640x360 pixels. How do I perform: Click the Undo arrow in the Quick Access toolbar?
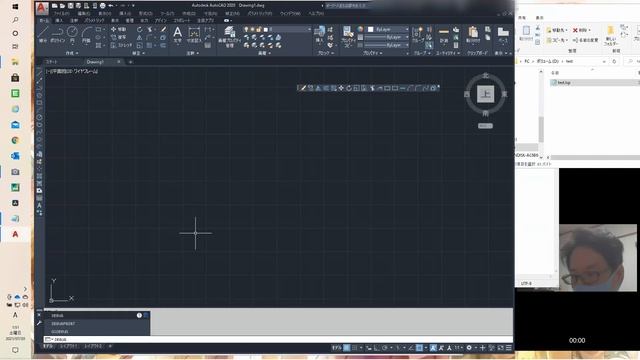pyautogui.click(x=111, y=6)
